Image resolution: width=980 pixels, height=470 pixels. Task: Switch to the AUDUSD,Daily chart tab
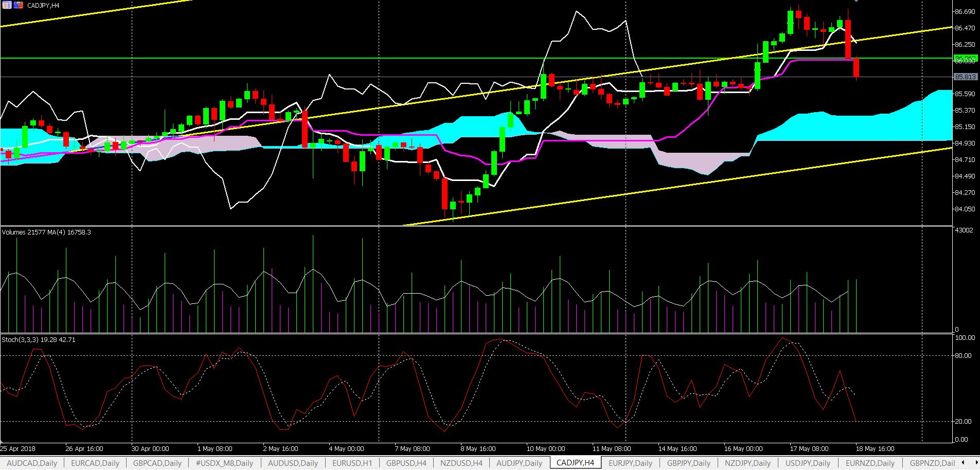(293, 463)
